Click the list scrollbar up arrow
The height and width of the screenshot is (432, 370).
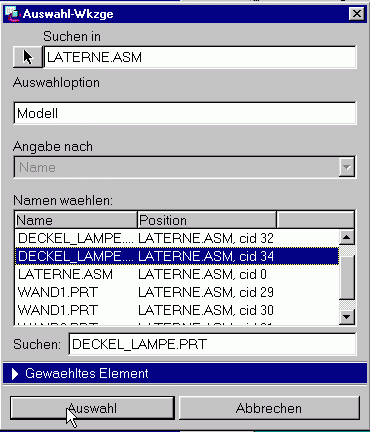tap(347, 237)
